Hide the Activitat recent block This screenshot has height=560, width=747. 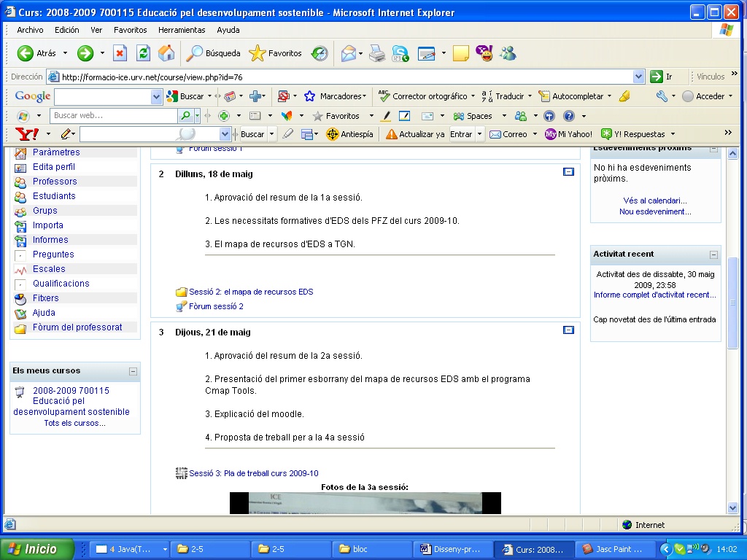(x=713, y=254)
